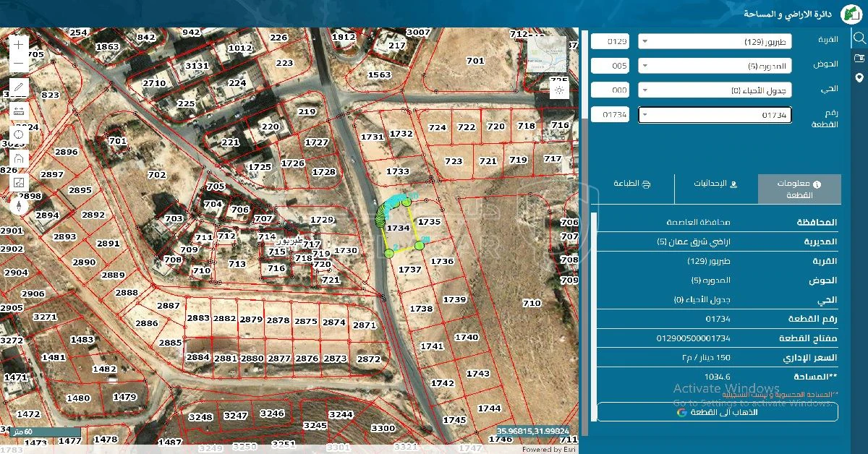Click the Google icon in go-to-parcel button
The width and height of the screenshot is (868, 454).
click(681, 412)
